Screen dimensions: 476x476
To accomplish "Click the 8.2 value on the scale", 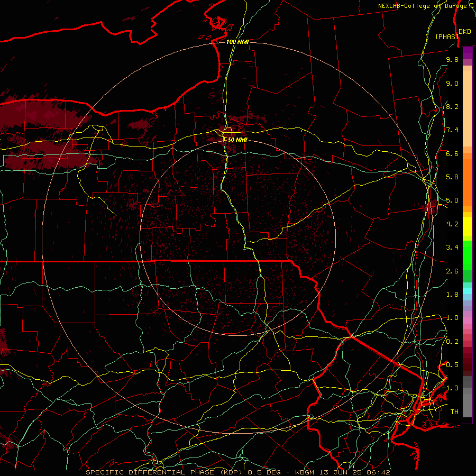I will 452,106.
